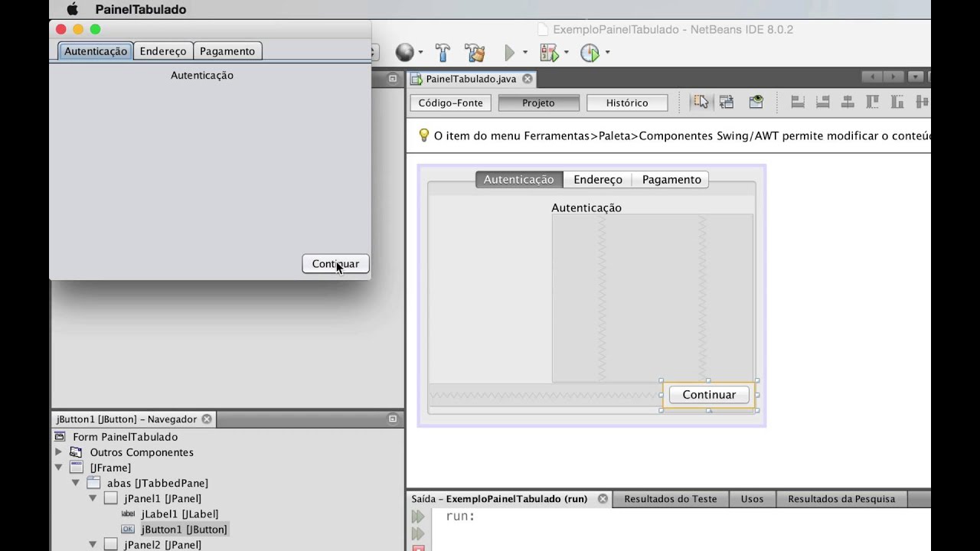Collapse the jPanel1 [JPanel] node
The width and height of the screenshot is (980, 551).
[x=93, y=498]
